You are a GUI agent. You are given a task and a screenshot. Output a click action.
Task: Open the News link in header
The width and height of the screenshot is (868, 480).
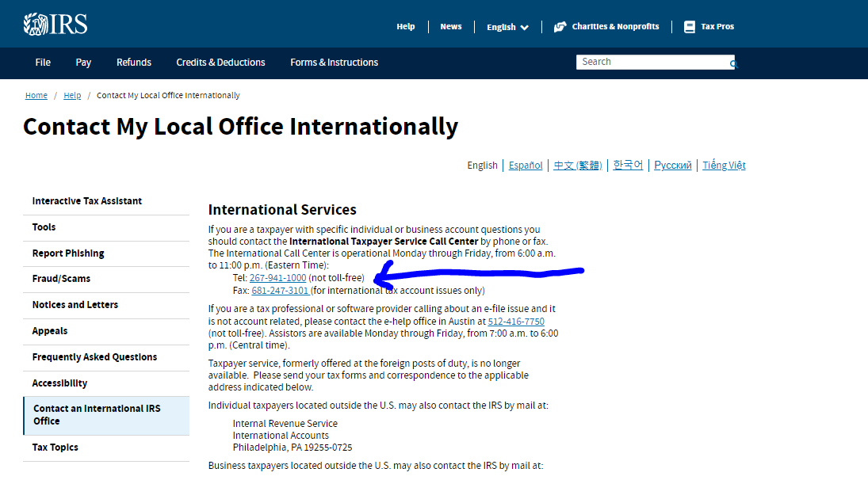(x=450, y=27)
